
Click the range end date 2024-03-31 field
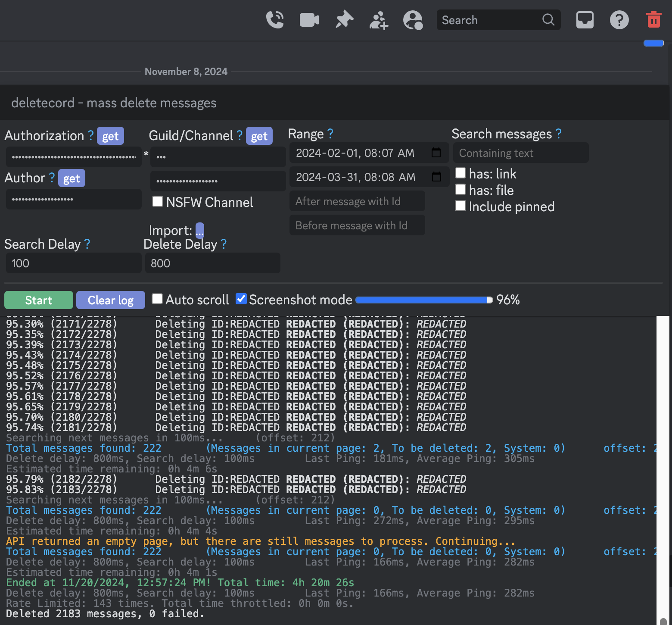coord(369,177)
